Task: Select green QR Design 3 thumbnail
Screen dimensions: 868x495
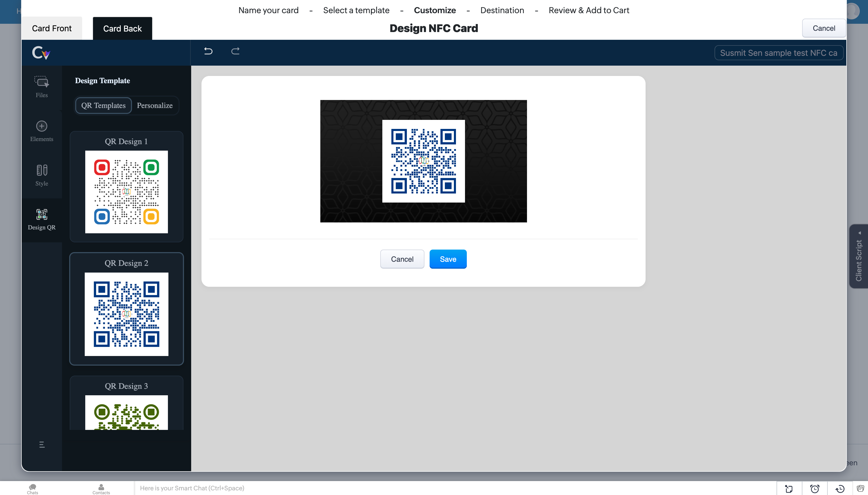Action: 126,412
